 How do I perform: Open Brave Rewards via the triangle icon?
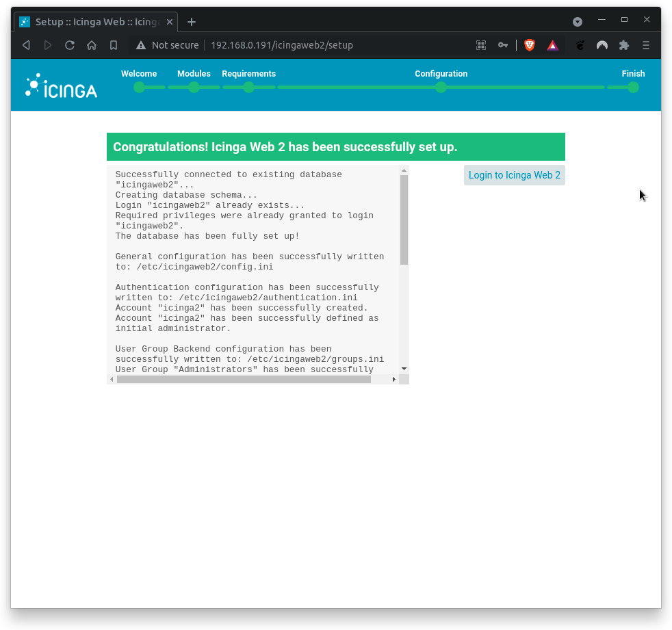[552, 45]
